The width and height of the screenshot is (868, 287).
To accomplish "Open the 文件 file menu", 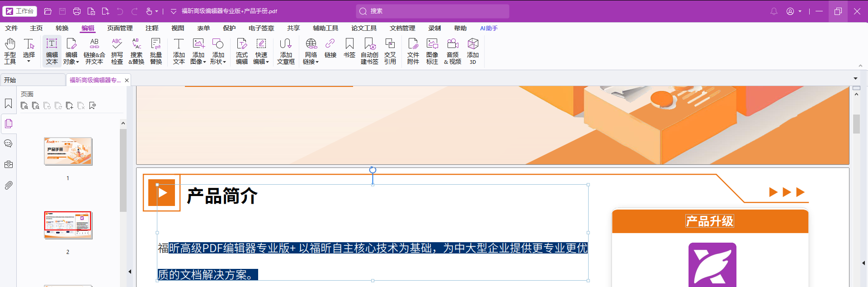I will [11, 28].
